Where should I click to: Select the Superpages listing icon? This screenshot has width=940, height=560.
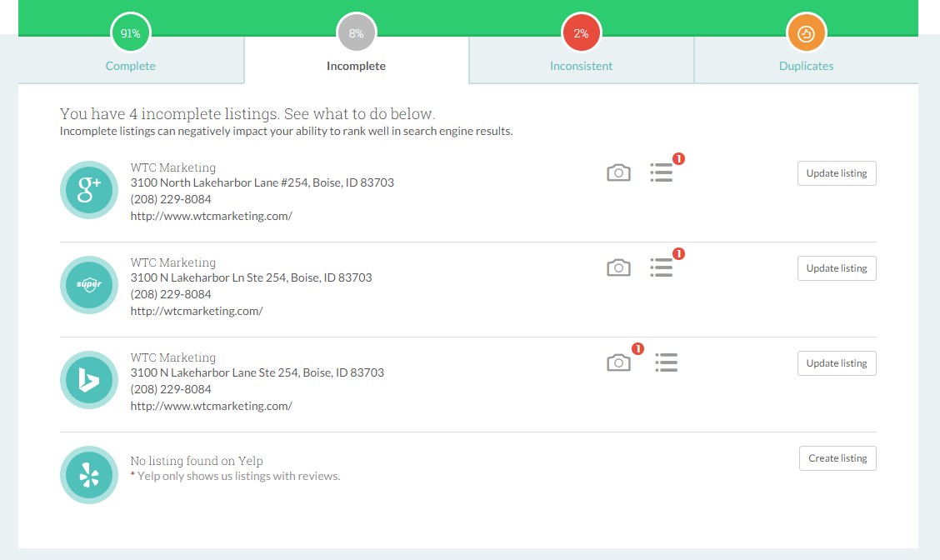coord(88,285)
